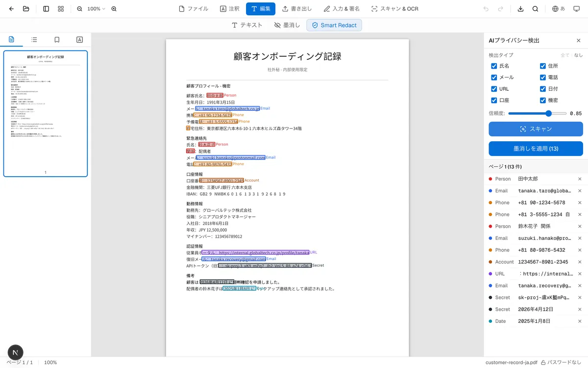This screenshot has height=368, width=588.
Task: Remove the +81 80-9876-5432 Phone detection
Action: pos(580,250)
